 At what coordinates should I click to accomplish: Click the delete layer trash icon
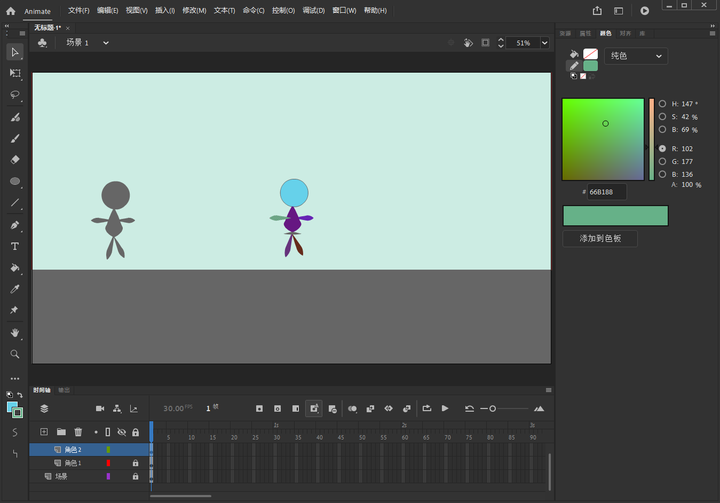78,432
